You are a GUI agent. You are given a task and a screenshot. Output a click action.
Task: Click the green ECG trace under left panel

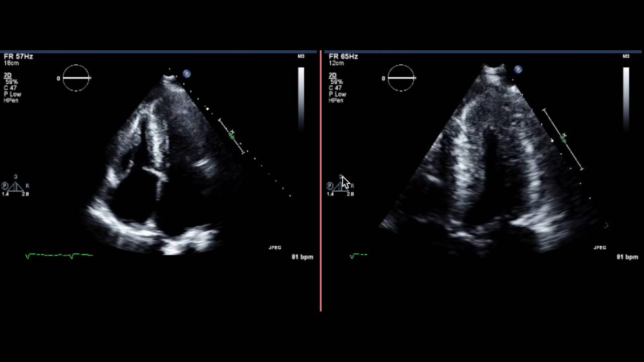[x=59, y=256]
